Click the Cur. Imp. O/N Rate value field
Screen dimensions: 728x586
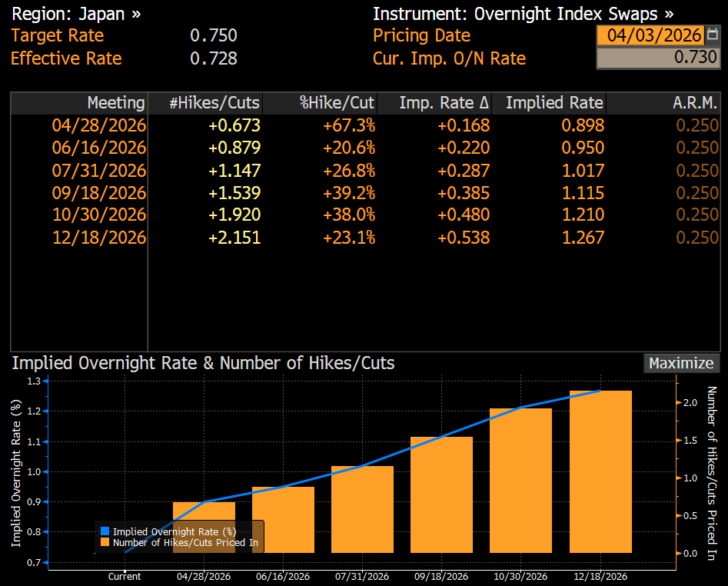658,57
